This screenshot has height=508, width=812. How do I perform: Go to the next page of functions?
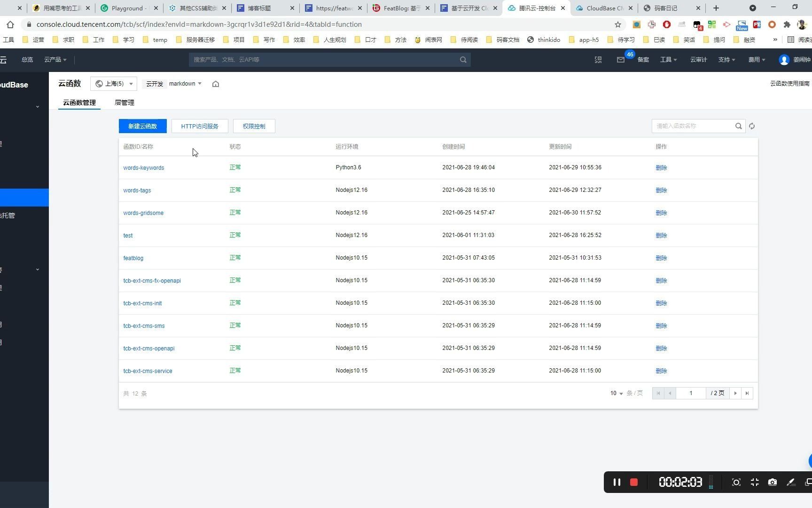pos(735,393)
